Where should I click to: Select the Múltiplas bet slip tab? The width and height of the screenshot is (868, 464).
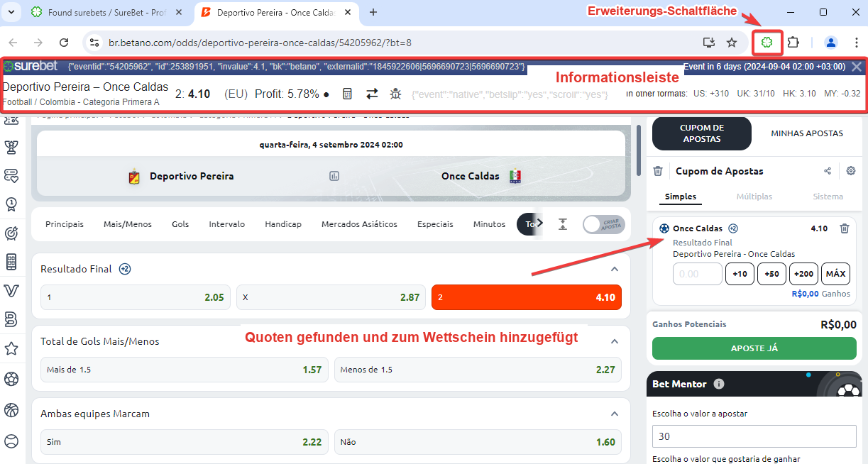pos(754,197)
